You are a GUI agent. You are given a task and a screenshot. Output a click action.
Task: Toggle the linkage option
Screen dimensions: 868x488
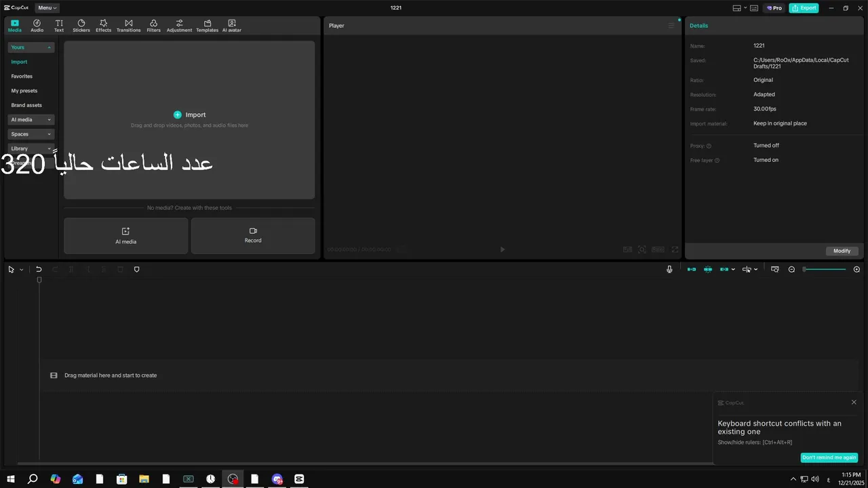point(724,270)
